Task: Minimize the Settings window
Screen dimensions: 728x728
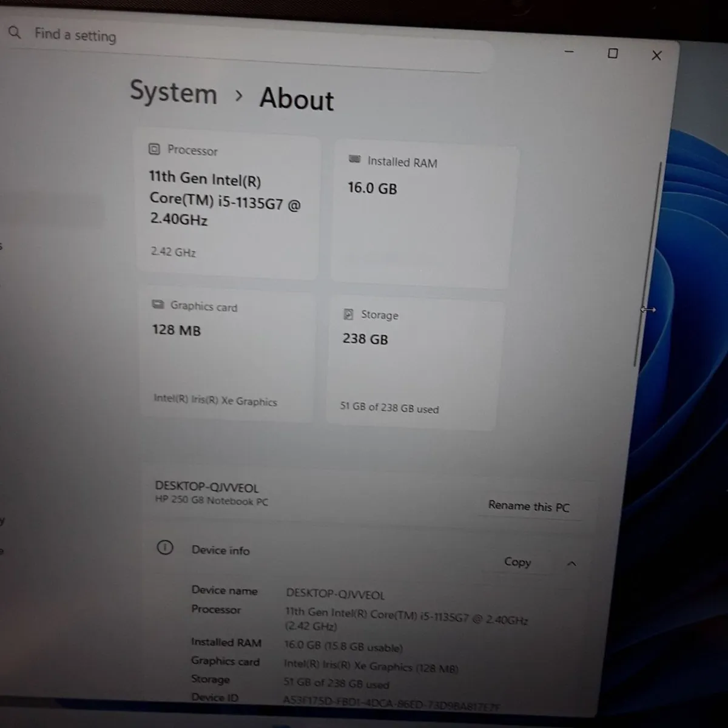Action: (x=568, y=52)
